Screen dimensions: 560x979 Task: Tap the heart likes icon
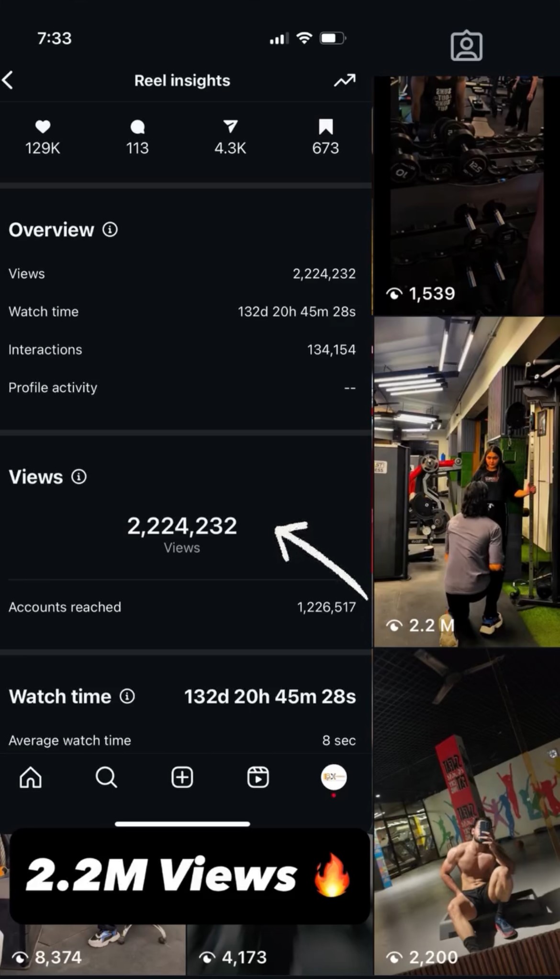[43, 127]
